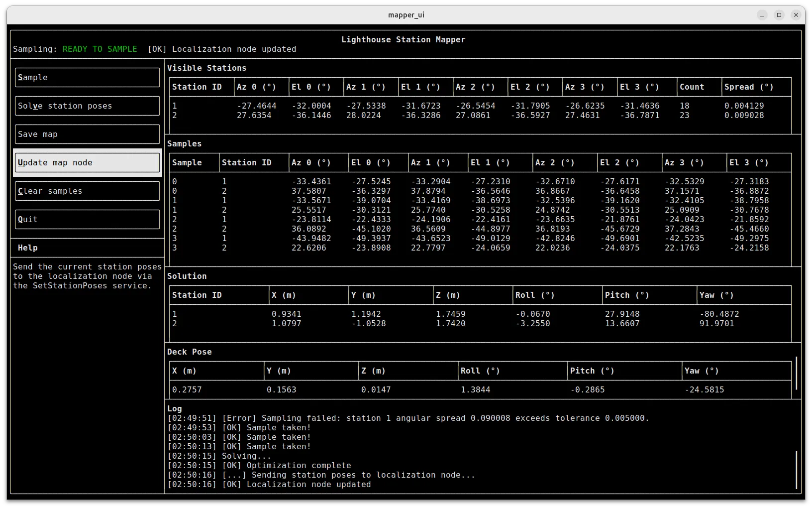The width and height of the screenshot is (812, 508).
Task: Maximize the mapper_ui window
Action: 779,15
